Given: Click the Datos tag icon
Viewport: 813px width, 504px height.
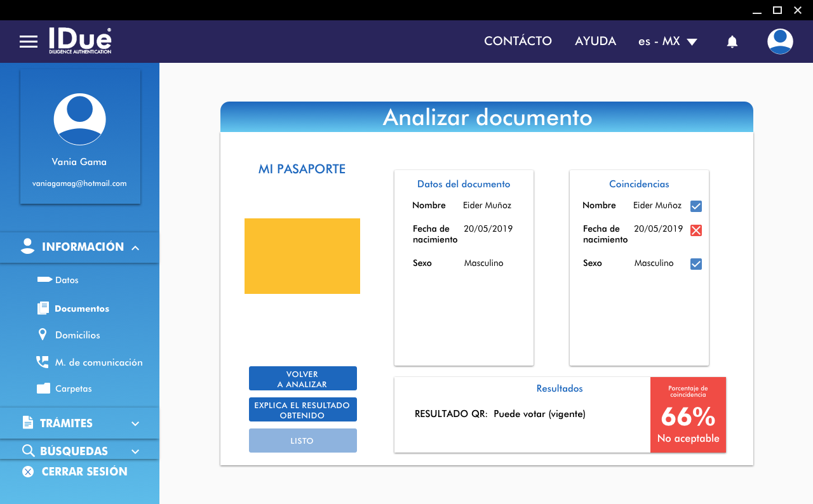Looking at the screenshot, I should tap(44, 279).
